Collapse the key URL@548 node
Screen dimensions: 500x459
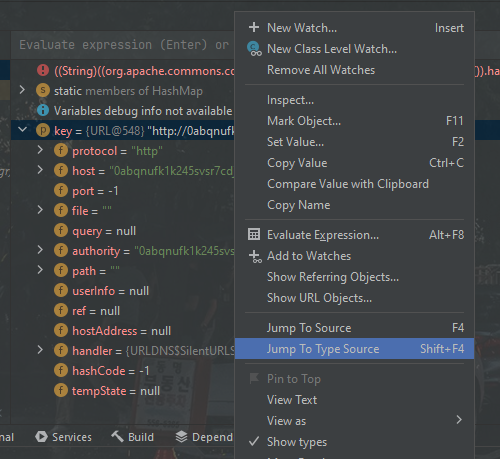click(x=23, y=130)
